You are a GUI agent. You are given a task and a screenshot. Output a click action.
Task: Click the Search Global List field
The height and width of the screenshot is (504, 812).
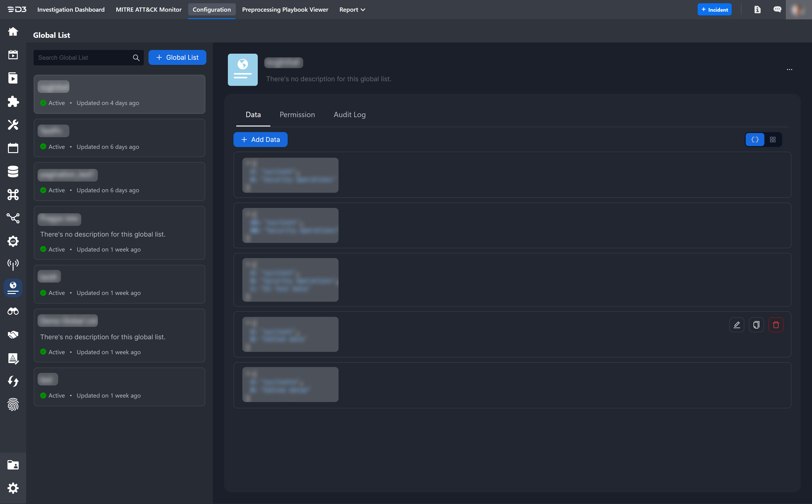pyautogui.click(x=83, y=58)
